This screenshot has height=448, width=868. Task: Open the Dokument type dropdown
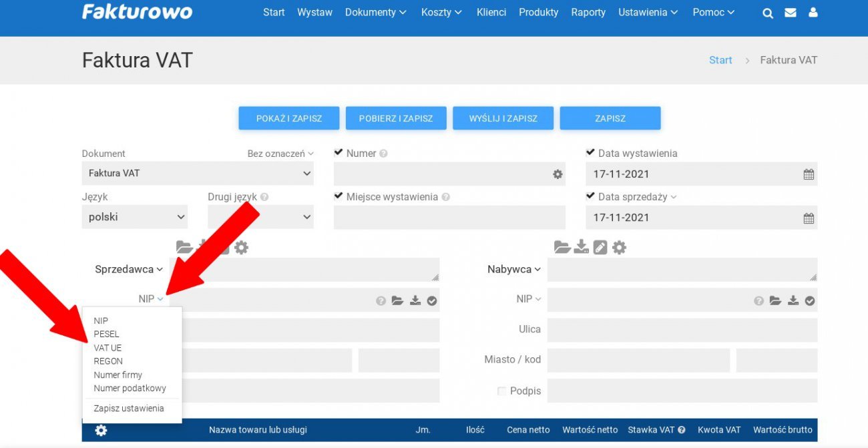tap(197, 174)
